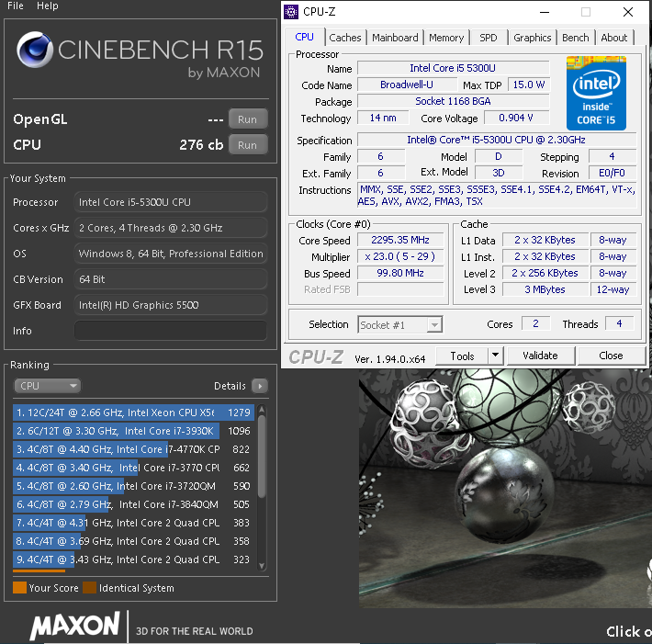Select ranking row 2 Core i7-3930K 1096
The width and height of the screenshot is (652, 644).
133,431
